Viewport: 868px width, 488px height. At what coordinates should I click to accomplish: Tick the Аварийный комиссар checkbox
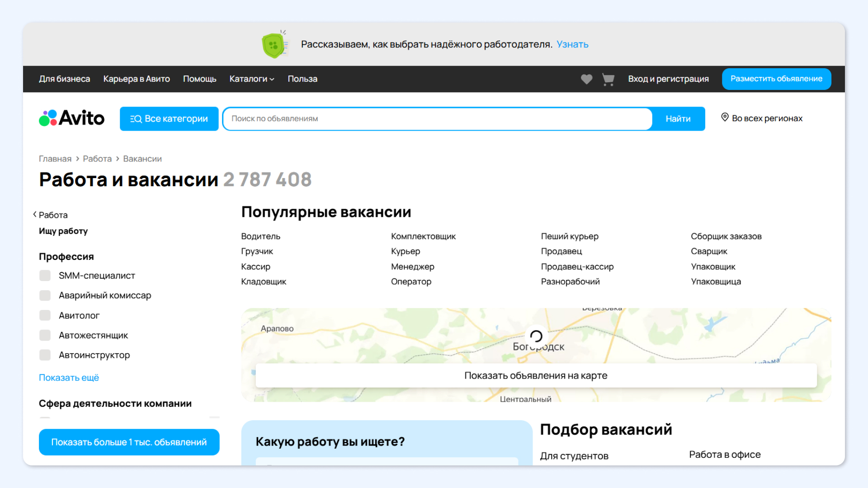(x=45, y=296)
